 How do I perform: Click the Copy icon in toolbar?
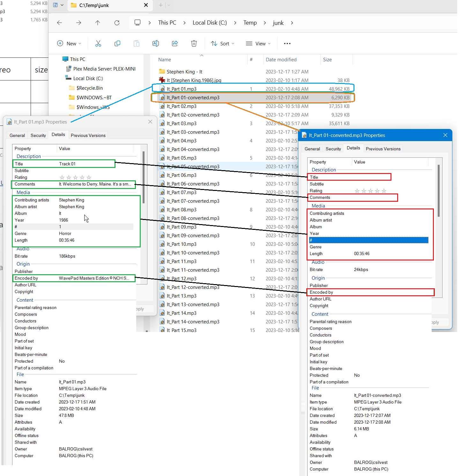[x=117, y=43]
